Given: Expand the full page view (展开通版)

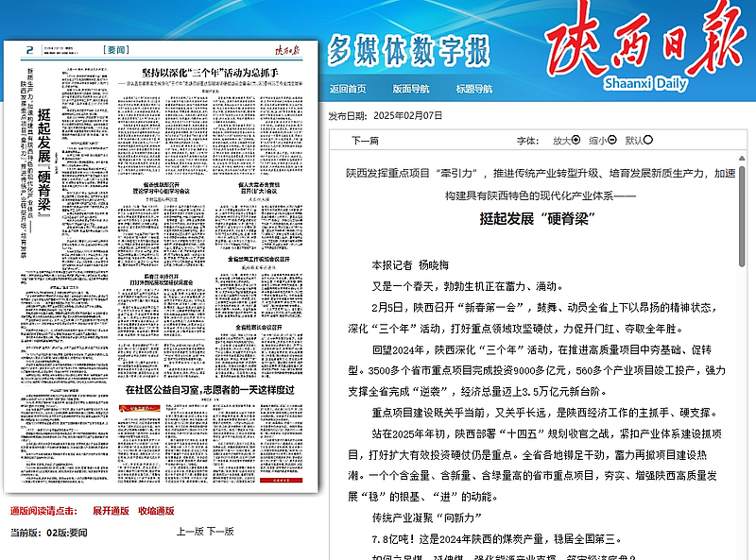Looking at the screenshot, I should (x=111, y=511).
